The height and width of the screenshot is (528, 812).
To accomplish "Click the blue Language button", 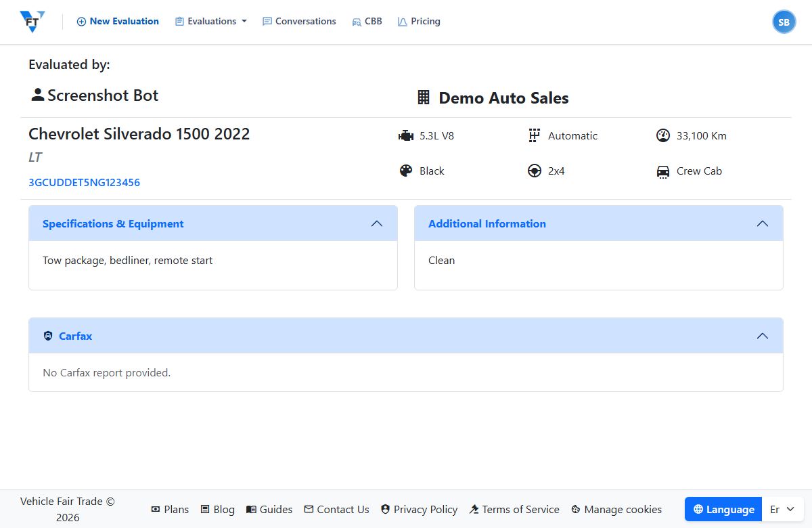I will click(x=723, y=509).
